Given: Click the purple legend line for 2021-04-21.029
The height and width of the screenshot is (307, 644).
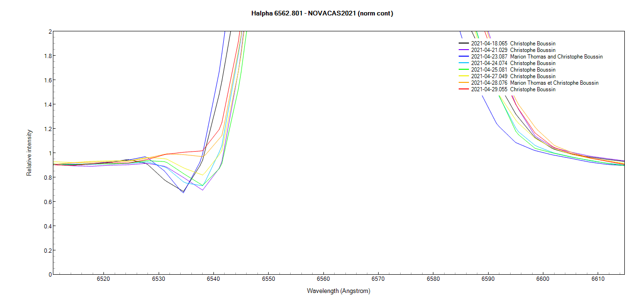Looking at the screenshot, I should [x=463, y=50].
